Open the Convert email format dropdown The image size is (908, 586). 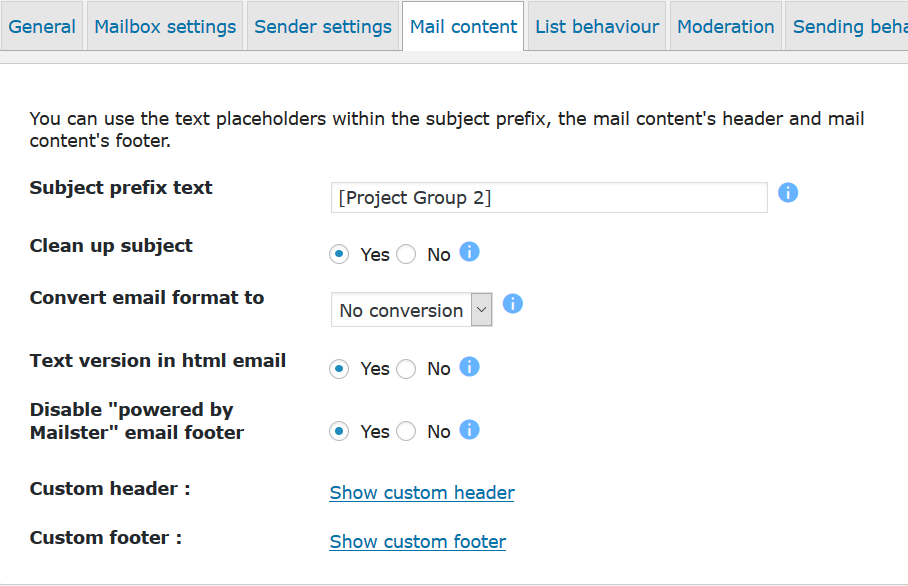click(411, 310)
